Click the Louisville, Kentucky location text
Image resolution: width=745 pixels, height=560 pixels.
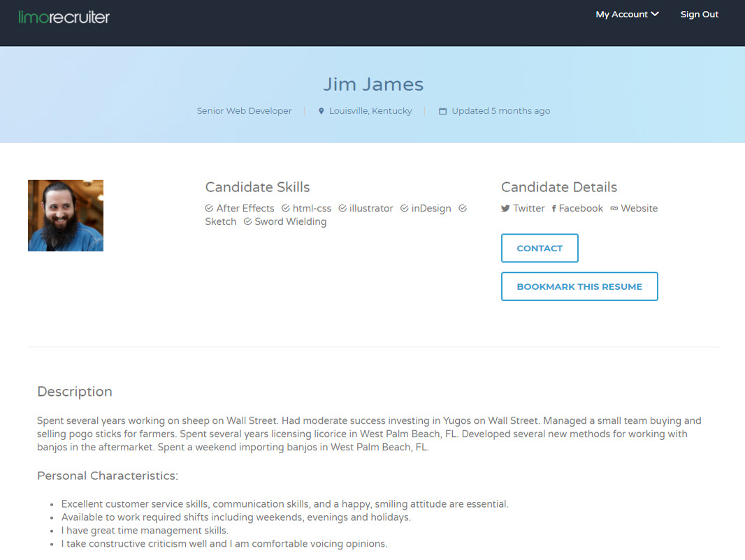tap(370, 110)
